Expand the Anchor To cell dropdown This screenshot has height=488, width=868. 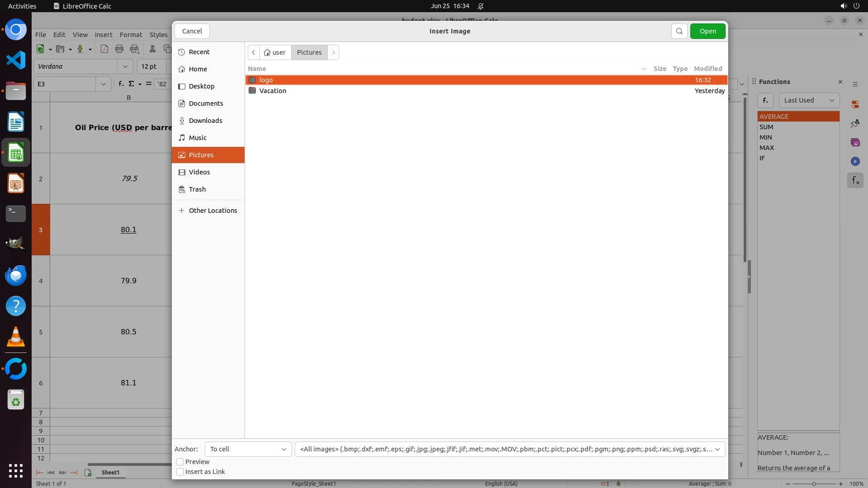[x=248, y=449]
